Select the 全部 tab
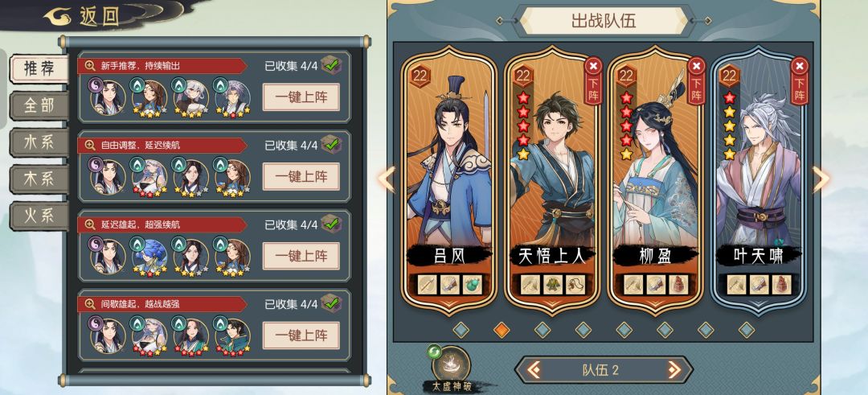This screenshot has width=868, height=395. [39, 105]
